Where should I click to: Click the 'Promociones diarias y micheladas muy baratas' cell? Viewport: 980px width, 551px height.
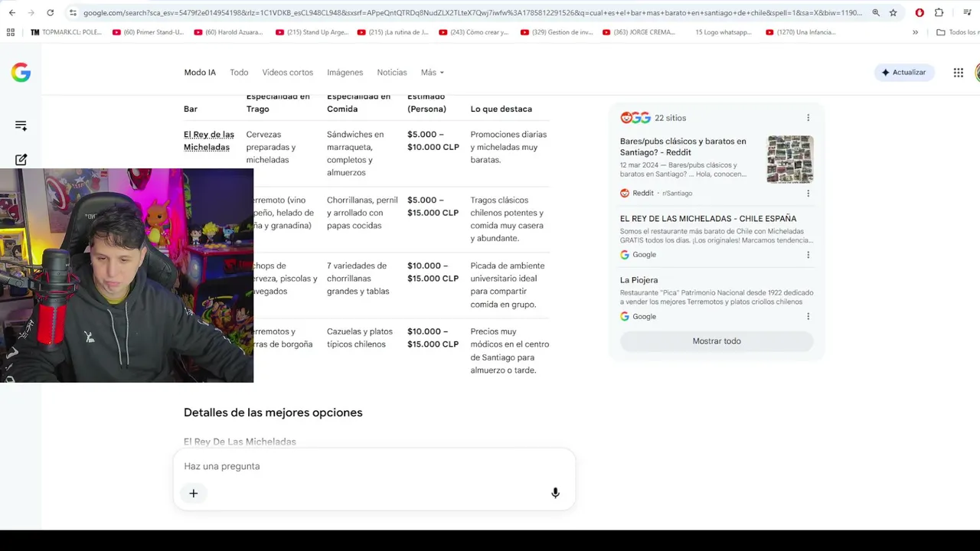click(x=508, y=147)
